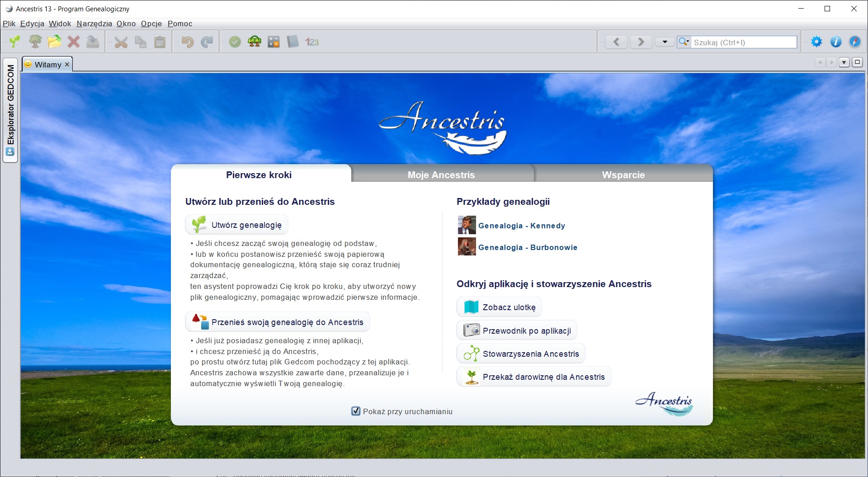Screen dimensions: 868x477
Task: Click the navigate forward arrow button
Action: (641, 42)
